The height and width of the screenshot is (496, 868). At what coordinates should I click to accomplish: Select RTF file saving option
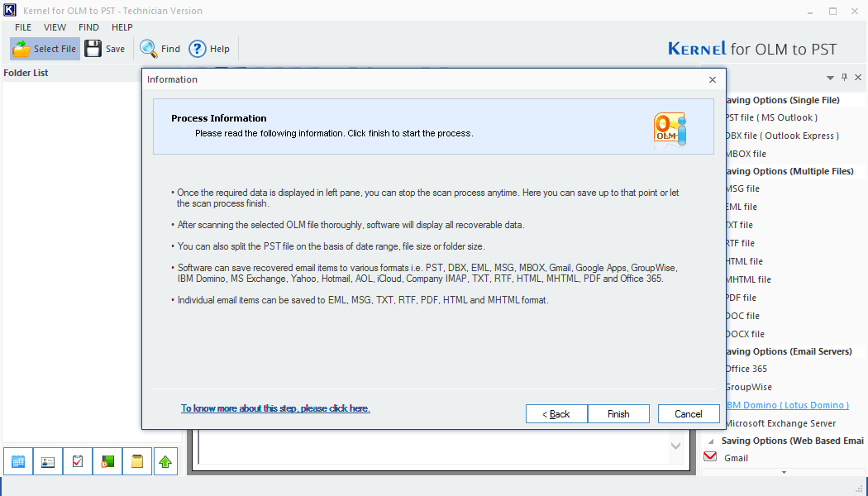point(741,243)
